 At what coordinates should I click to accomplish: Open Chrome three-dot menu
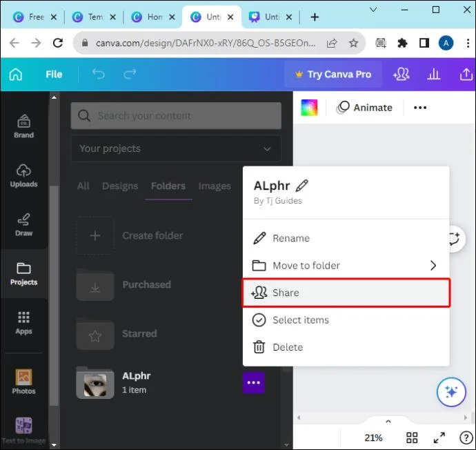pyautogui.click(x=468, y=43)
